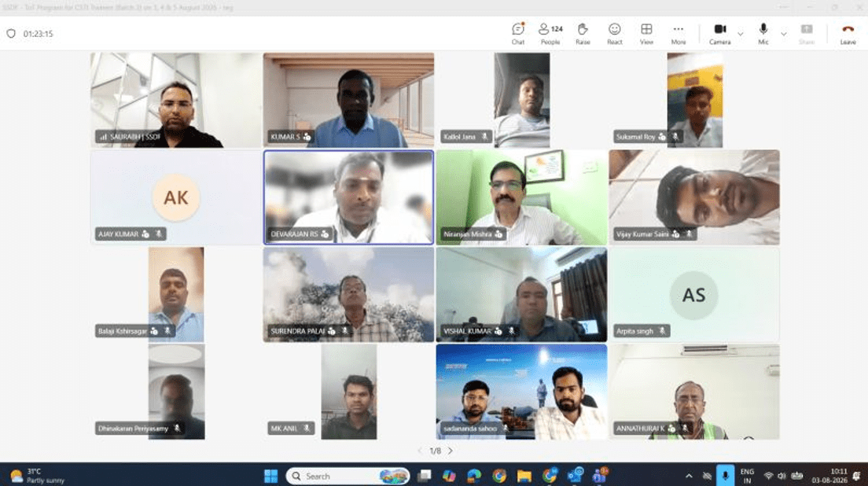Open the clock and calendar flyout
Screen dimensions: 868x486
pos(829,476)
